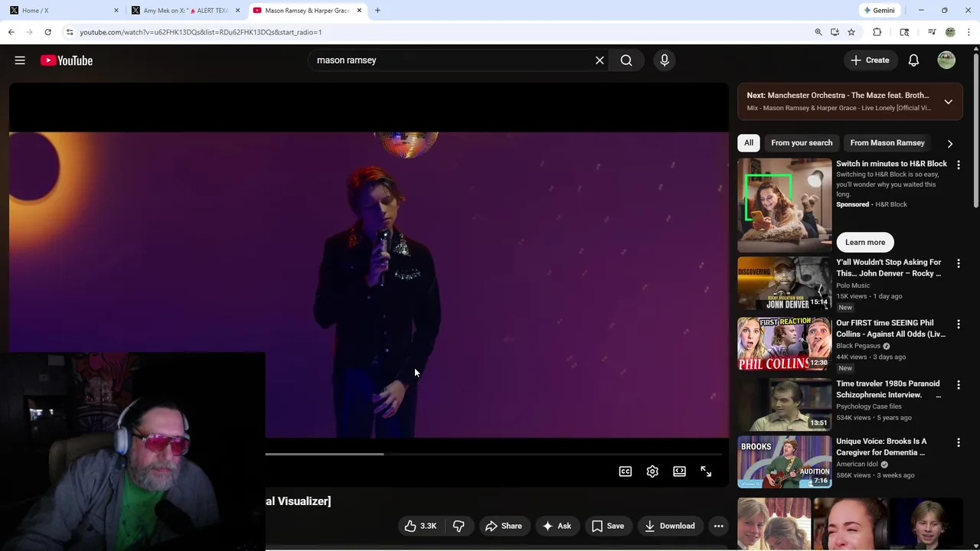Open the Polo Music channel link
980x551 pixels.
pyautogui.click(x=853, y=285)
